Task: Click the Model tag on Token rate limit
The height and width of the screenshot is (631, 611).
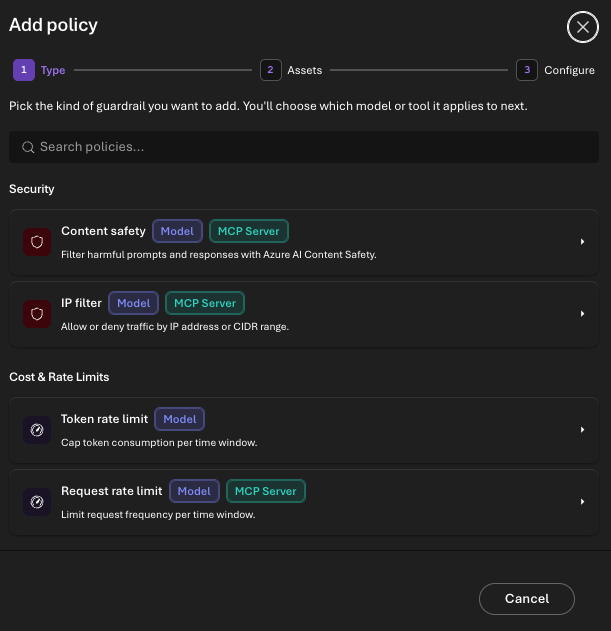Action: point(180,419)
